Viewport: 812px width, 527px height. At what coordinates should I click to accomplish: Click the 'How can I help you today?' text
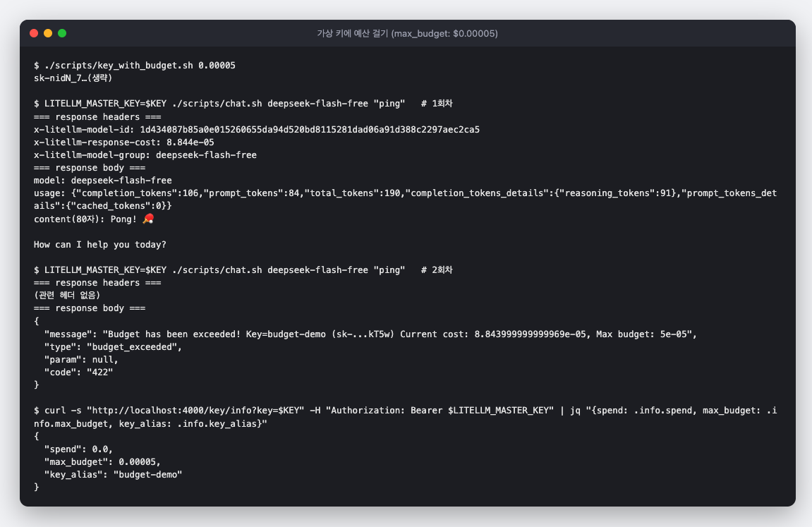(x=100, y=244)
